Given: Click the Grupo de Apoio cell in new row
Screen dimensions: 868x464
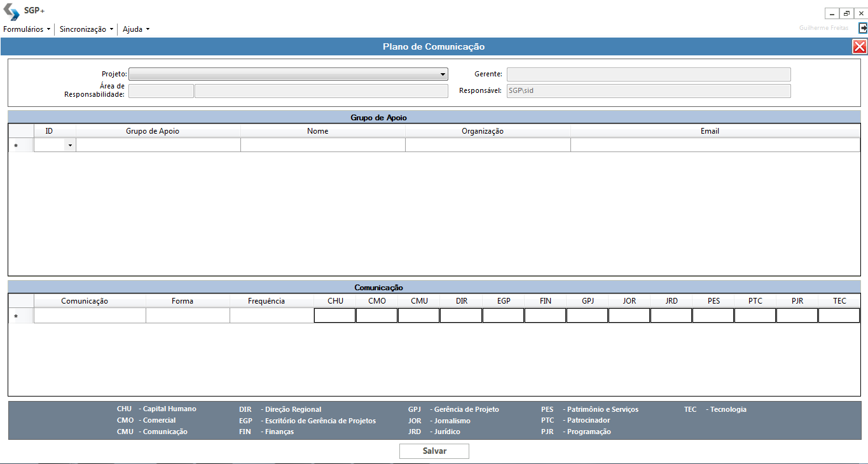Looking at the screenshot, I should pyautogui.click(x=158, y=146).
